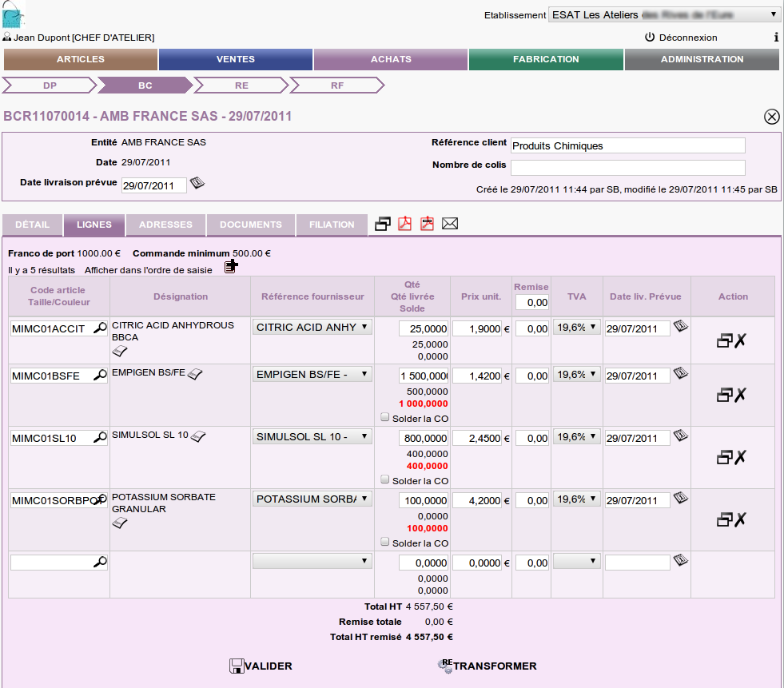Screen dimensions: 784x688
Task: Check Solder la CO for SIMULSOL line
Action: [x=385, y=479]
